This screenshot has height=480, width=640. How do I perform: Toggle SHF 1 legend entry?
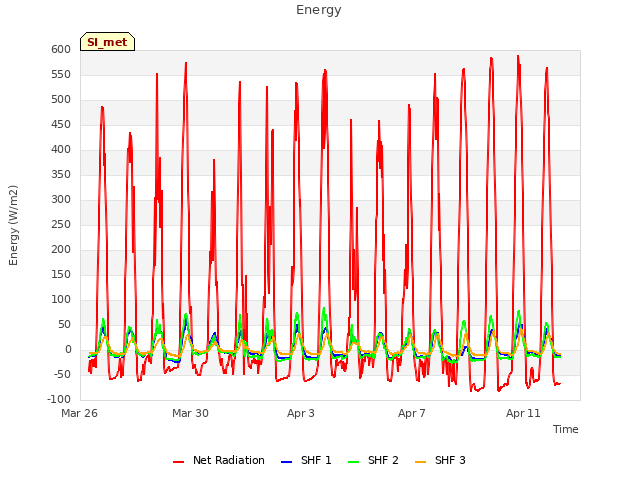coord(306,460)
